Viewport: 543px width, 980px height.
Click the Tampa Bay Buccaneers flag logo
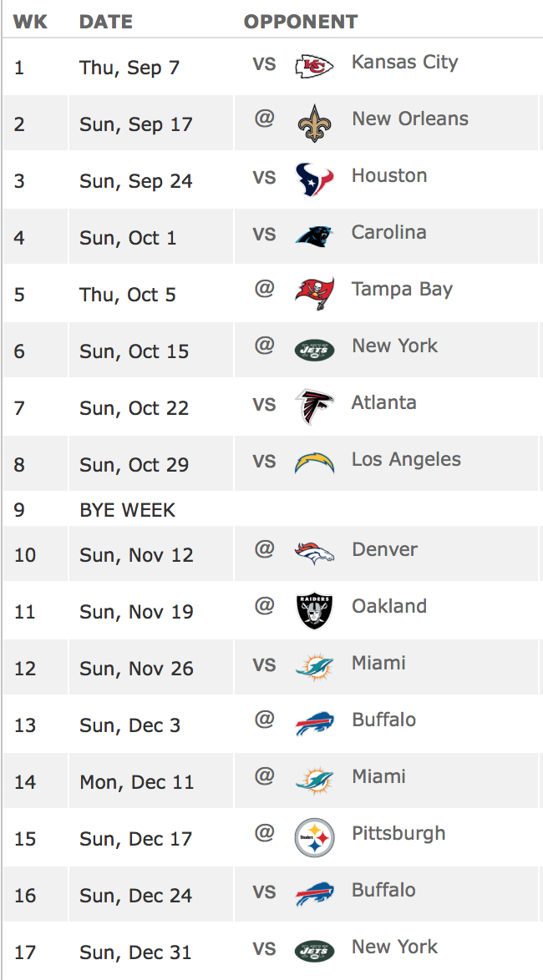314,292
